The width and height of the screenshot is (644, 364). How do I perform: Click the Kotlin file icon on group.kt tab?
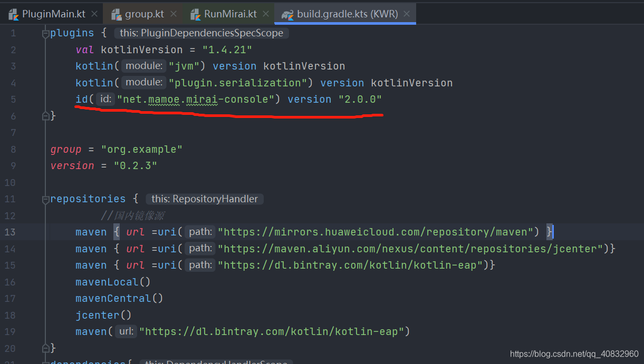(x=117, y=14)
